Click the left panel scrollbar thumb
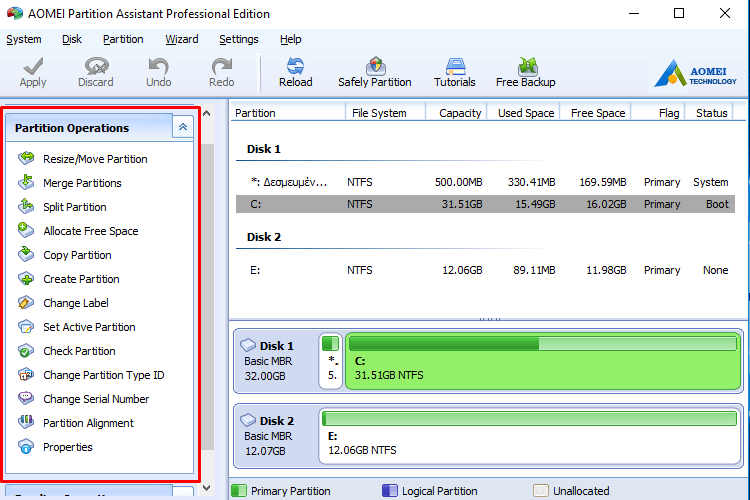The image size is (750, 500). pos(207,297)
